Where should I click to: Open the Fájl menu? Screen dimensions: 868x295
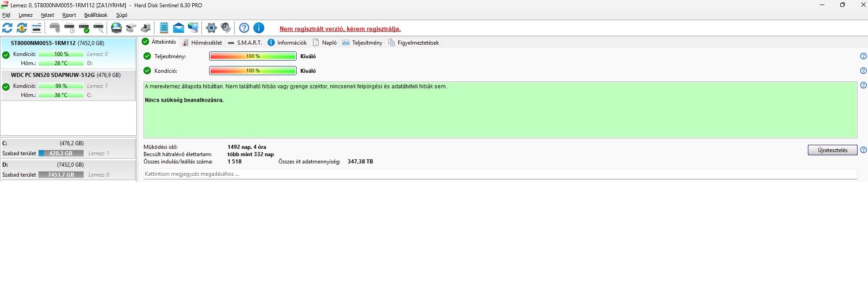click(x=6, y=15)
